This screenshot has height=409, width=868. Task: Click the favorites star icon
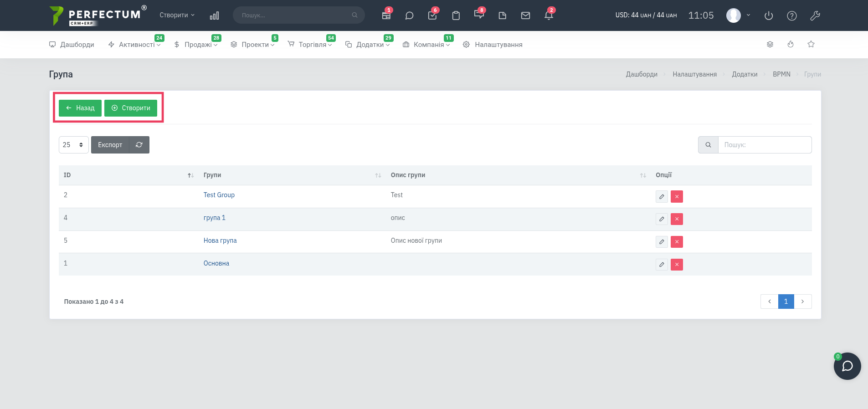[x=811, y=44]
